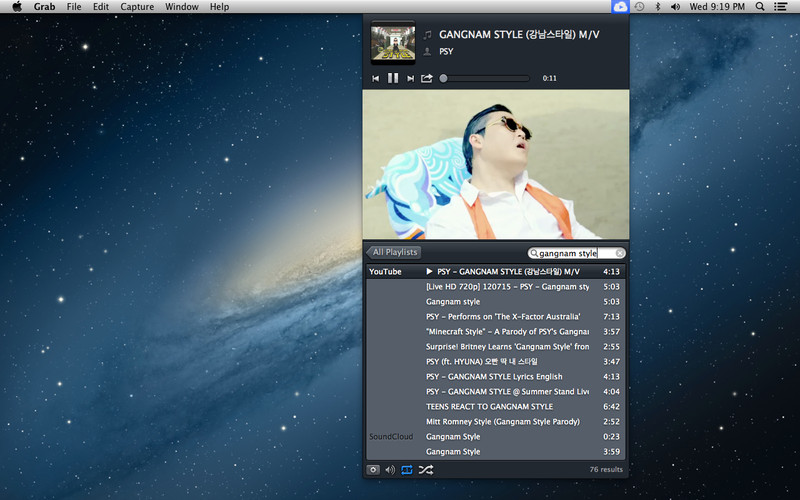This screenshot has height=500, width=800.
Task: Click the music note icon beside the title
Action: (428, 35)
